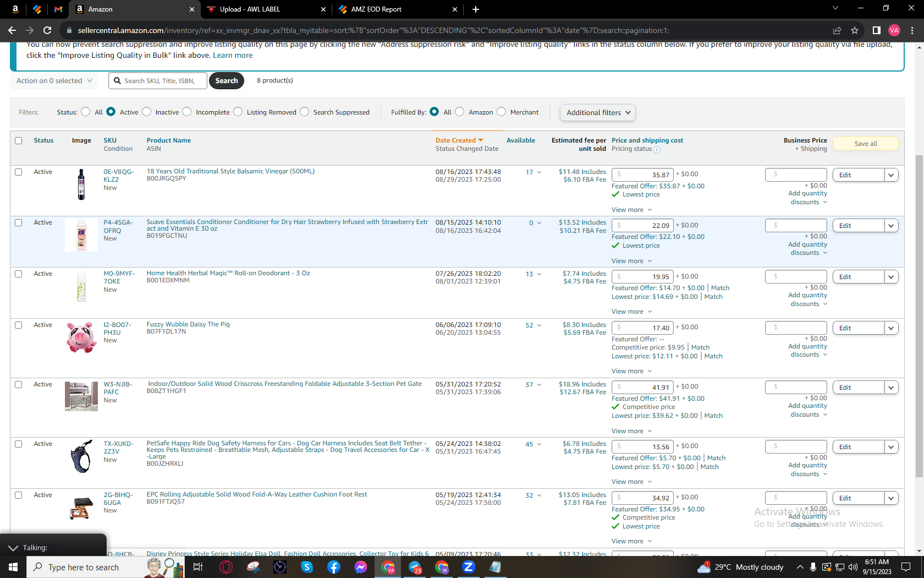924x578 pixels.
Task: Open the Fuzzy Wubble Daisy The Pig listing
Action: coord(188,324)
